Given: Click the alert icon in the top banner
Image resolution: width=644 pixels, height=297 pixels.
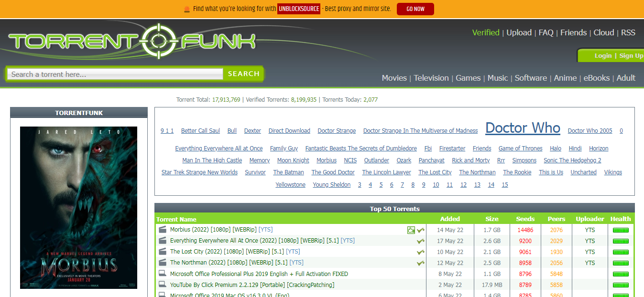Looking at the screenshot, I should point(187,9).
